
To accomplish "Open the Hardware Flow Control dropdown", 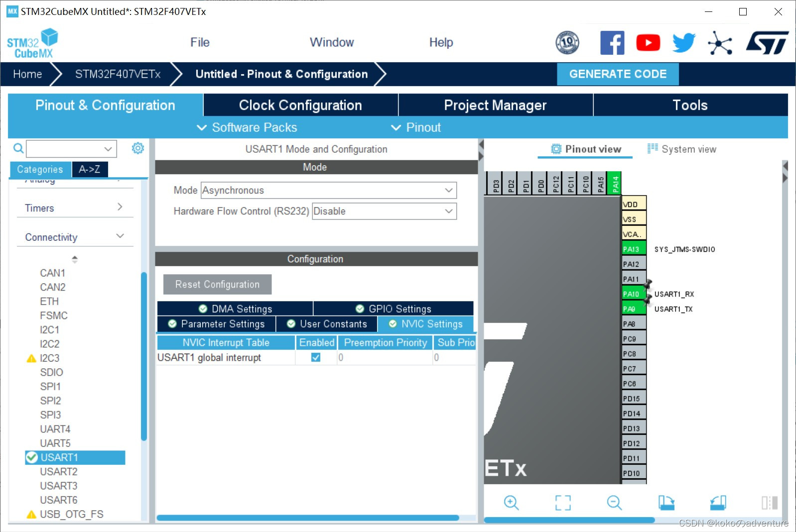I will 384,211.
